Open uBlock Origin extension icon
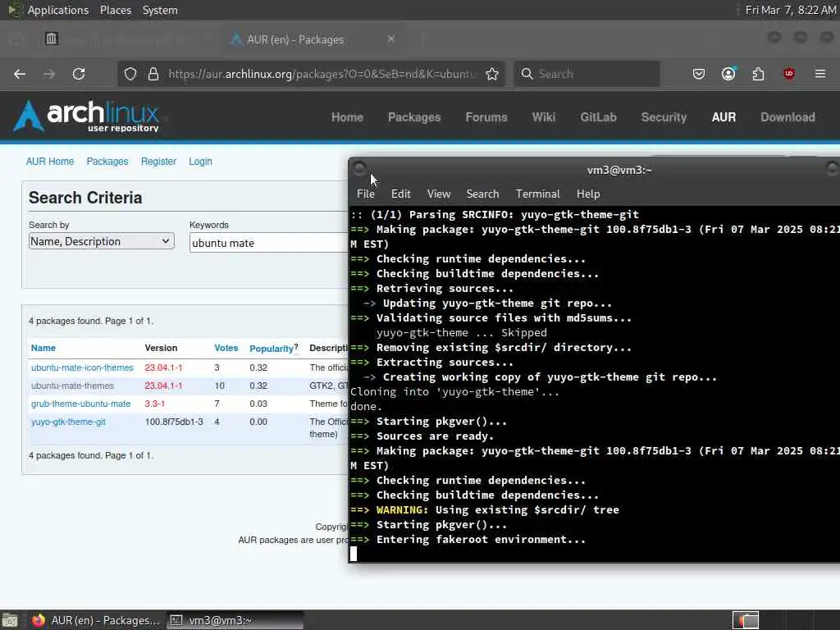This screenshot has width=840, height=630. [x=788, y=74]
